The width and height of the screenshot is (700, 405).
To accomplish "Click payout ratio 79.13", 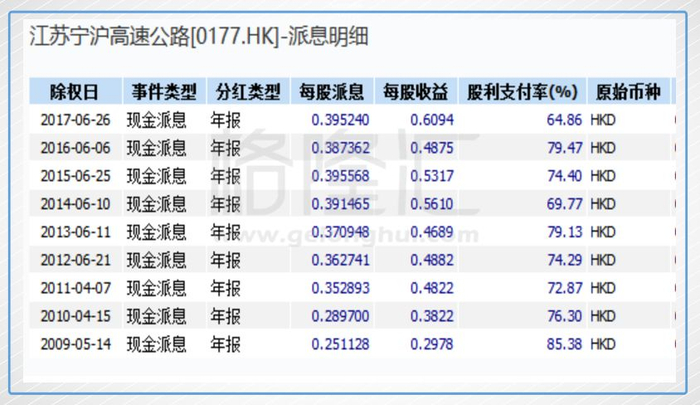I will 565,232.
